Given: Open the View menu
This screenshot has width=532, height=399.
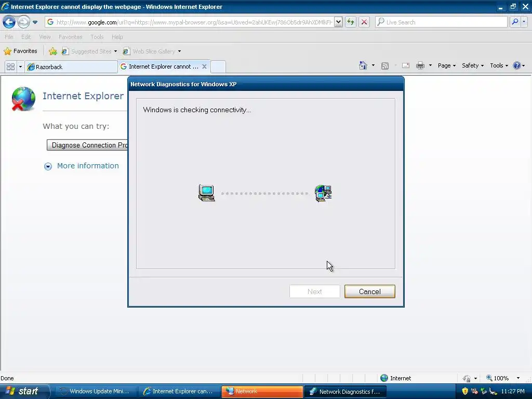Looking at the screenshot, I should coord(45,37).
